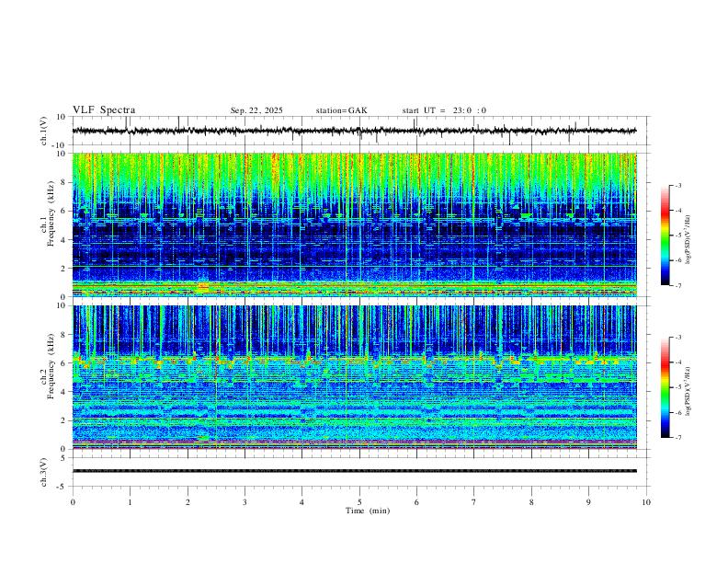Click the ch.2 "Frequency (kHz)" axis label
Viewport: 728px width, 563px height.
51,366
